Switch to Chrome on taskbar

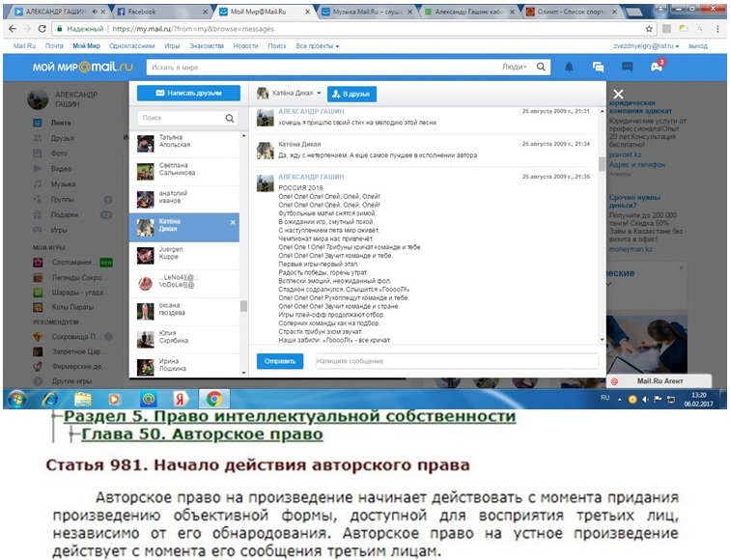[214, 399]
